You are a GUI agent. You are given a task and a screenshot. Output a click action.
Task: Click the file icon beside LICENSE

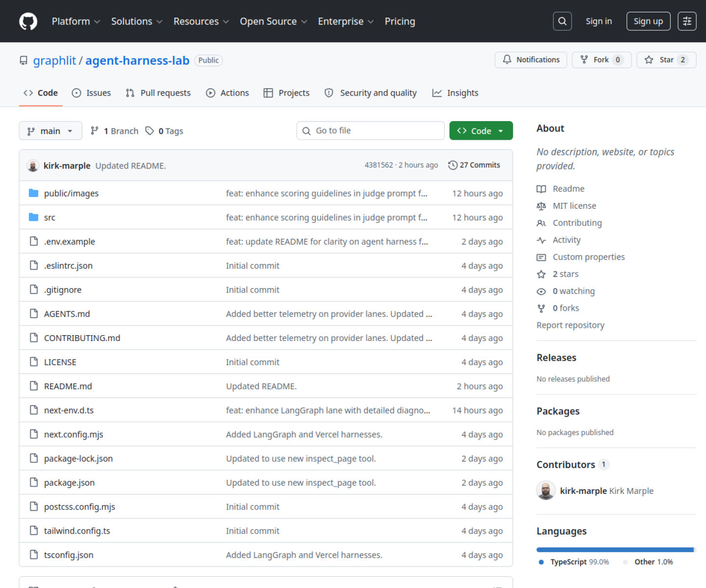[x=33, y=362]
